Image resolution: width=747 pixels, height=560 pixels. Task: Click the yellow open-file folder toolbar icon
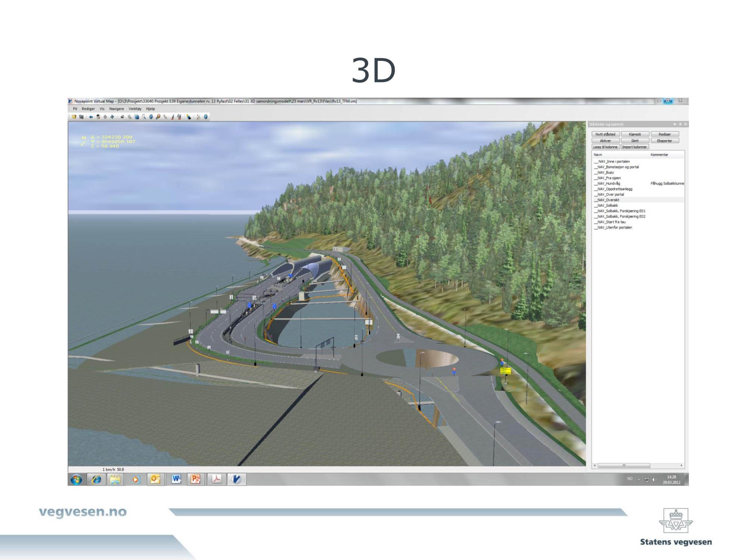pyautogui.click(x=74, y=117)
